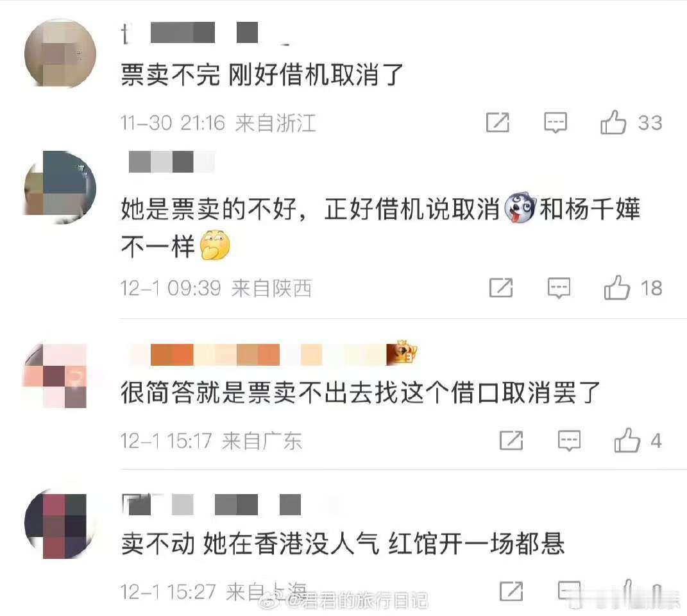Reply to the Guangdong comment
687x616 pixels.
pos(569,440)
